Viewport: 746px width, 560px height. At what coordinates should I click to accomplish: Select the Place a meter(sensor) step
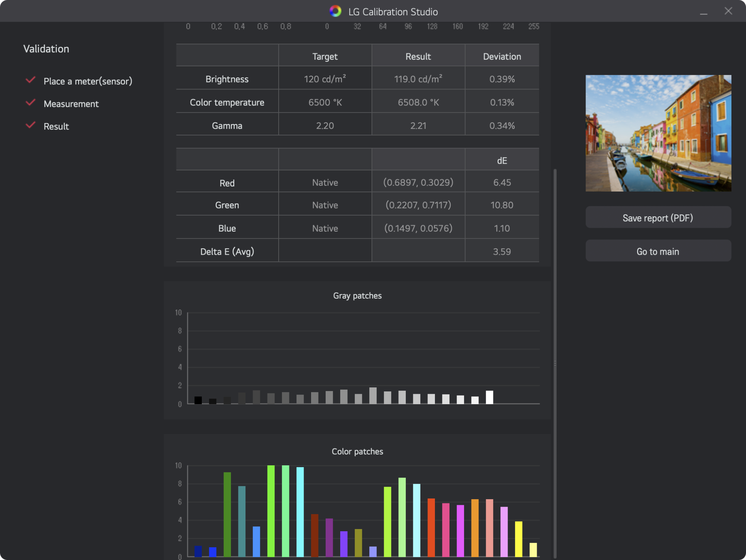coord(88,81)
